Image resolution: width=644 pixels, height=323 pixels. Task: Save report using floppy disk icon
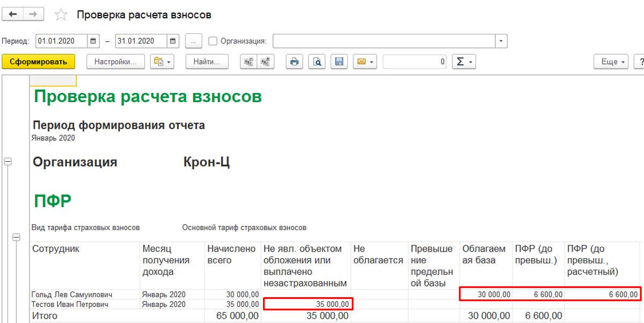click(339, 62)
